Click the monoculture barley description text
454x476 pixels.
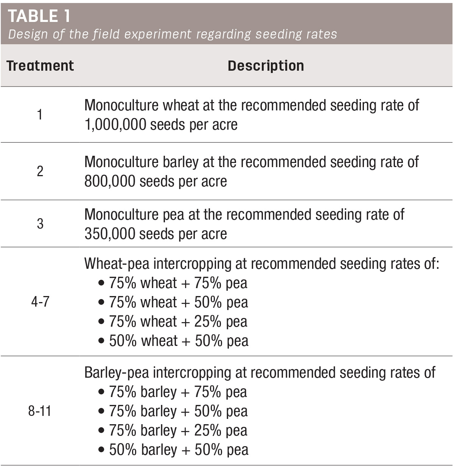point(252,172)
